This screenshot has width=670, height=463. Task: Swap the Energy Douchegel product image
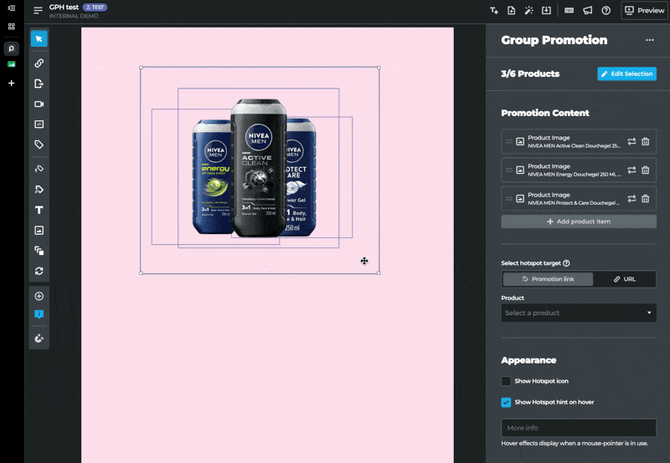tap(632, 170)
